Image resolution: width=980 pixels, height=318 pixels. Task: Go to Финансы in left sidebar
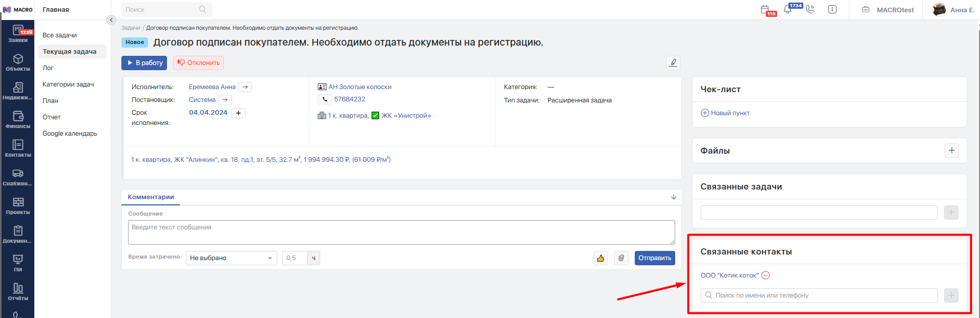click(18, 120)
